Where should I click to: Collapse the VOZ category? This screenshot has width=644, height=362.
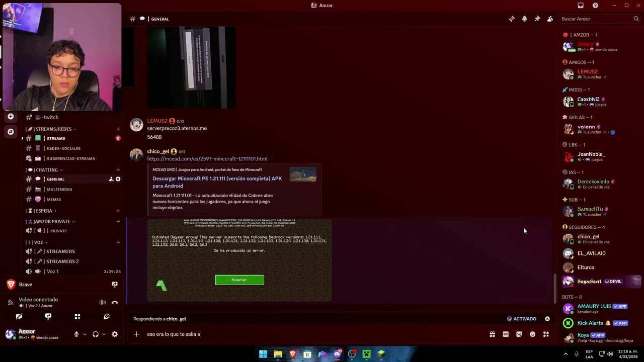point(37,242)
